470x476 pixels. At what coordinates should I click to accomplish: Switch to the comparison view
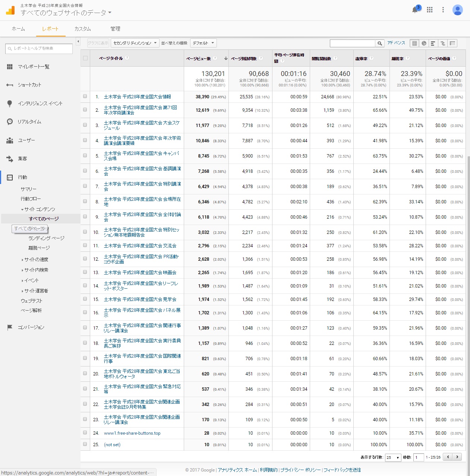pyautogui.click(x=443, y=43)
